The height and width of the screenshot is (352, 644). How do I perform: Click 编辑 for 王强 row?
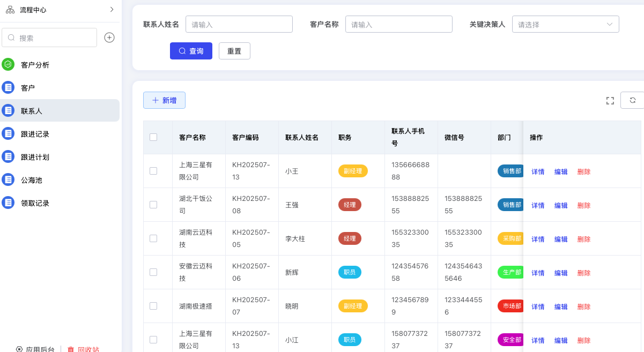click(x=561, y=205)
